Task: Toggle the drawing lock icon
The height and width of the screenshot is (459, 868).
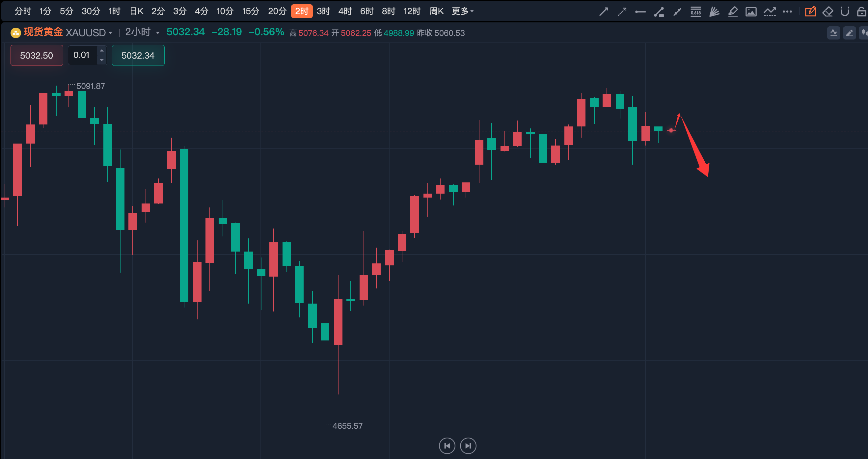Action: click(x=862, y=12)
